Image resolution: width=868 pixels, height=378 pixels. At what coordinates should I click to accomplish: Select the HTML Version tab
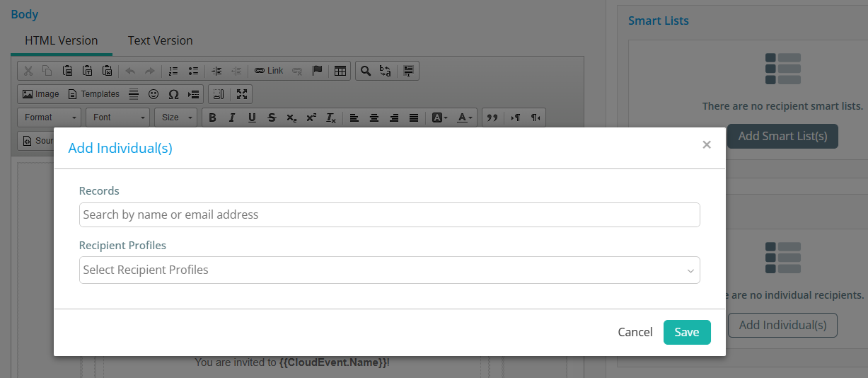pyautogui.click(x=62, y=40)
